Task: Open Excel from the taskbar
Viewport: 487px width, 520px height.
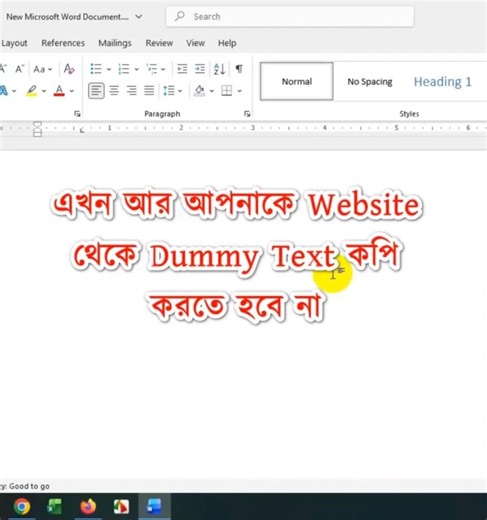Action: point(55,507)
